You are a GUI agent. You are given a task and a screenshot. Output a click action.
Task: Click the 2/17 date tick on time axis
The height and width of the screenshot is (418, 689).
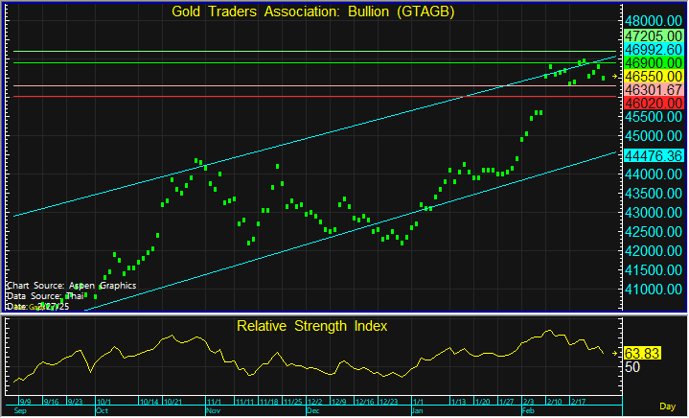(x=579, y=401)
